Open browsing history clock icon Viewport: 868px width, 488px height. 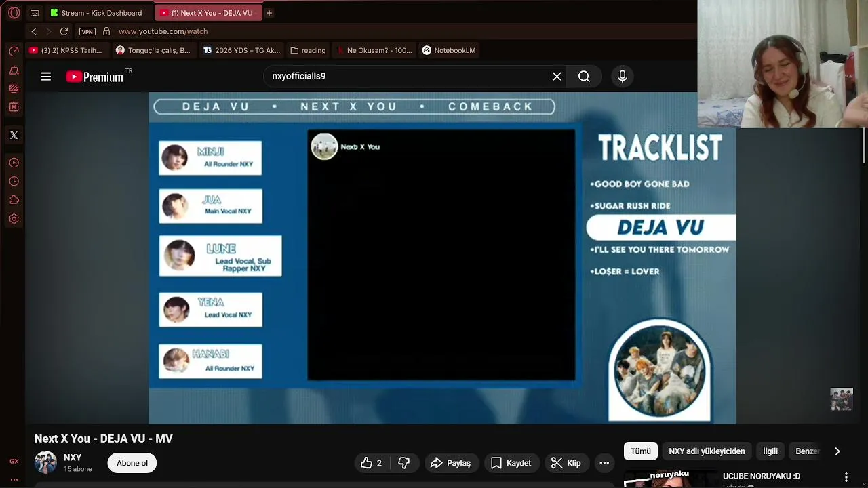coord(14,182)
